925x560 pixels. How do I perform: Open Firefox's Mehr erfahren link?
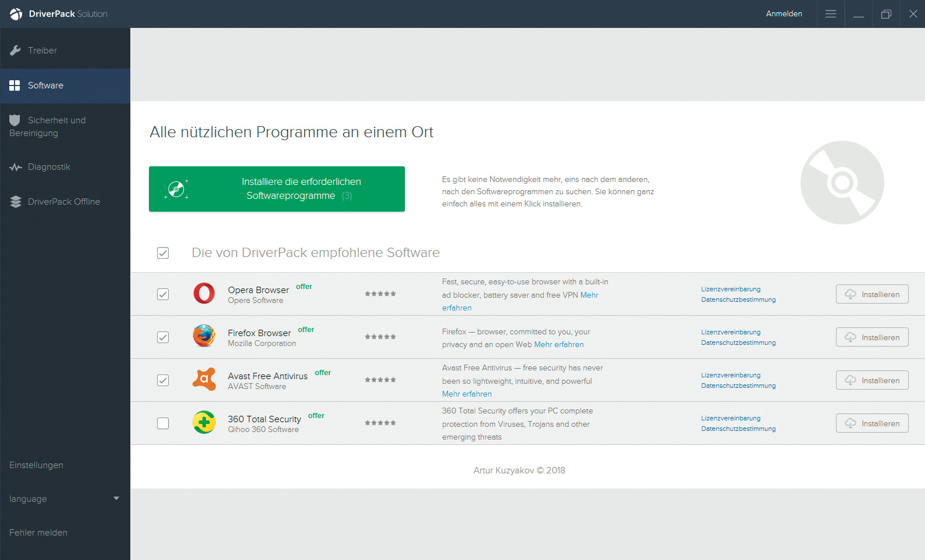tap(559, 345)
